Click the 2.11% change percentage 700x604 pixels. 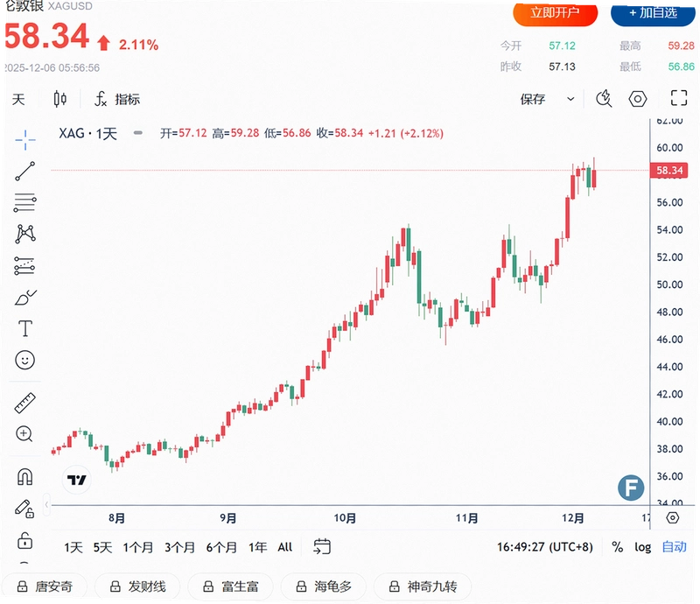pos(138,45)
